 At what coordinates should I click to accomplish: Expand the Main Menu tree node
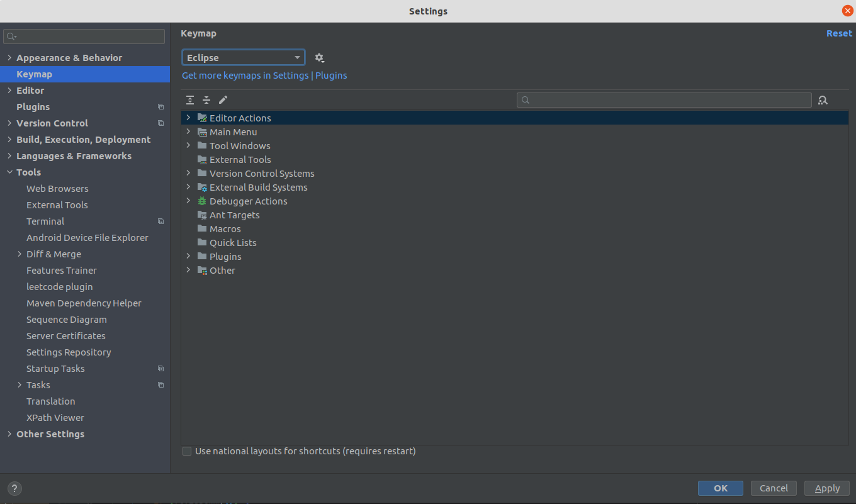click(188, 132)
